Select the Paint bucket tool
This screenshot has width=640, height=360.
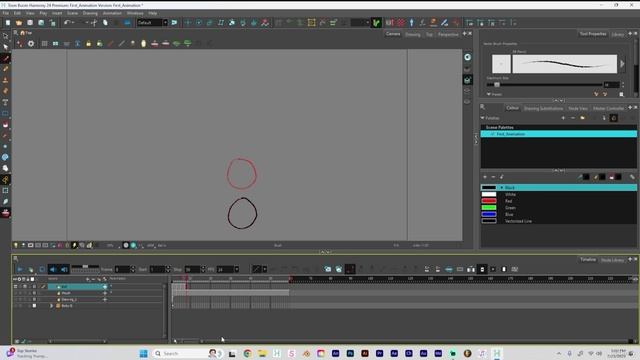click(x=5, y=124)
